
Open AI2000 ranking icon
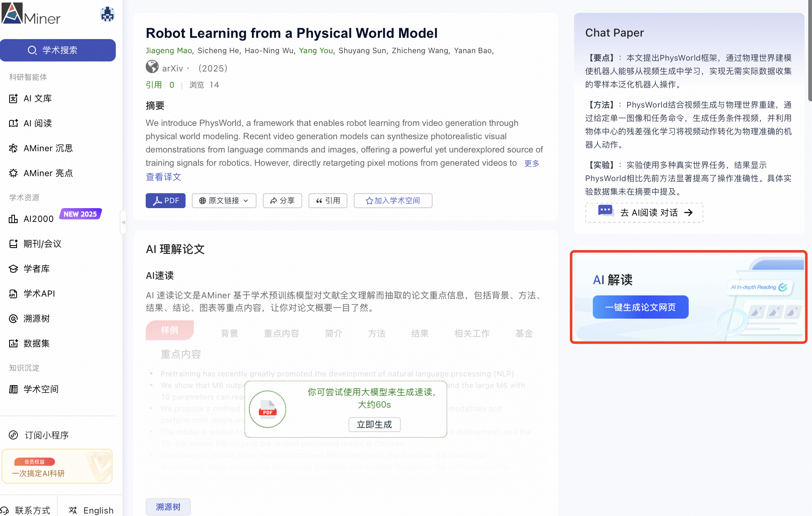click(13, 219)
